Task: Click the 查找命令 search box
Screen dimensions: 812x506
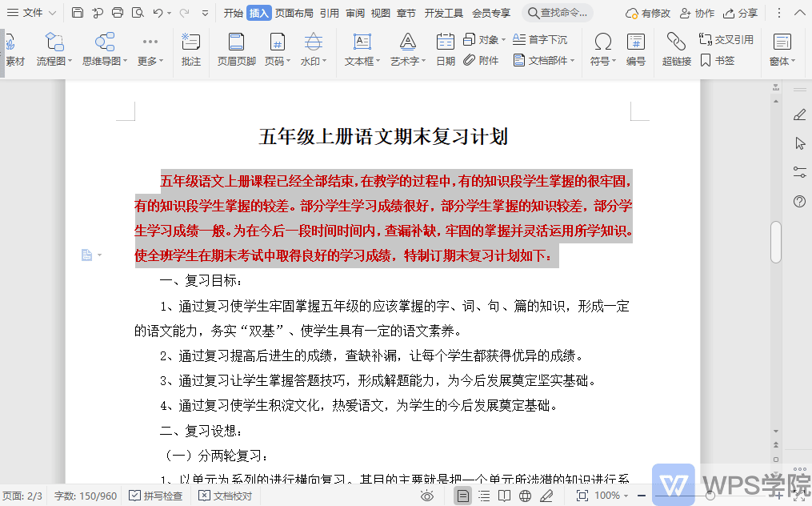Action: [x=558, y=13]
